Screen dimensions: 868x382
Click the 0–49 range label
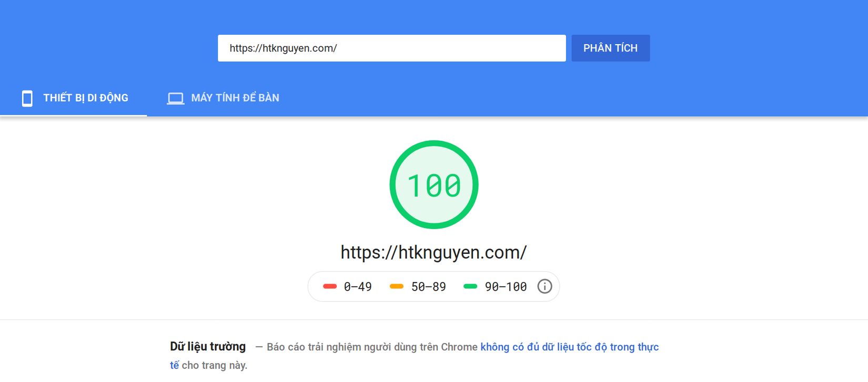(x=358, y=287)
